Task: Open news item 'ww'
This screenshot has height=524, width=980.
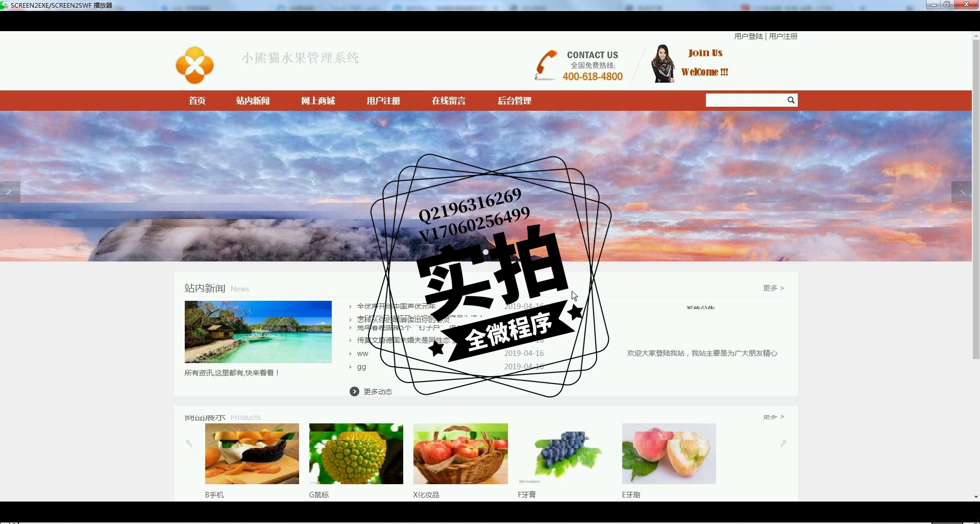Action: tap(362, 353)
